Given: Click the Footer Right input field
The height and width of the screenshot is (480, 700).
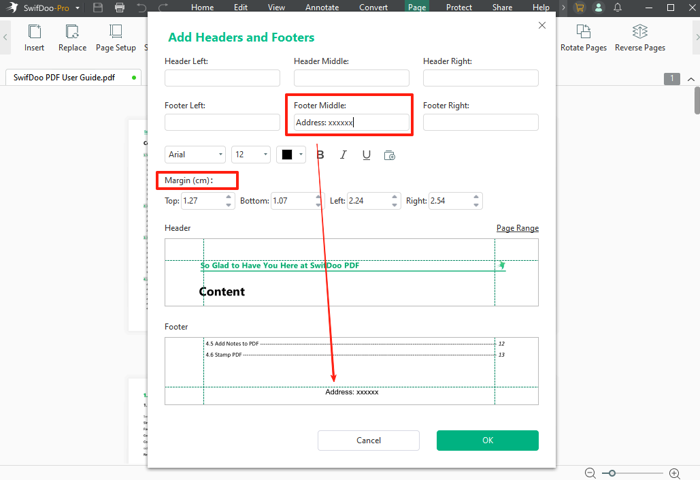Looking at the screenshot, I should pos(481,122).
